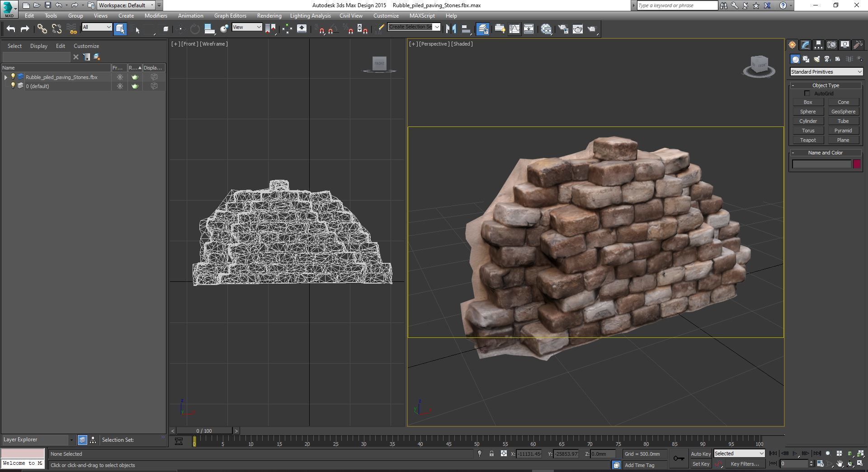Click the timeline track at frame 50
The image size is (868, 472).
point(476,442)
